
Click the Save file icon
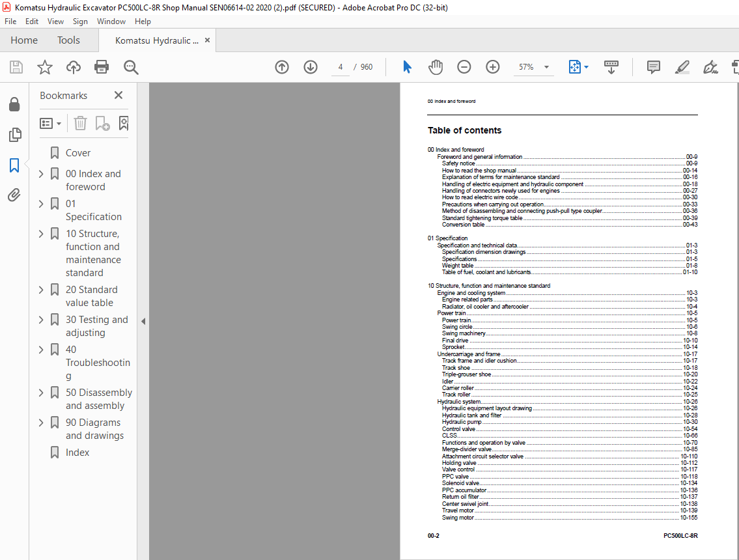click(16, 67)
